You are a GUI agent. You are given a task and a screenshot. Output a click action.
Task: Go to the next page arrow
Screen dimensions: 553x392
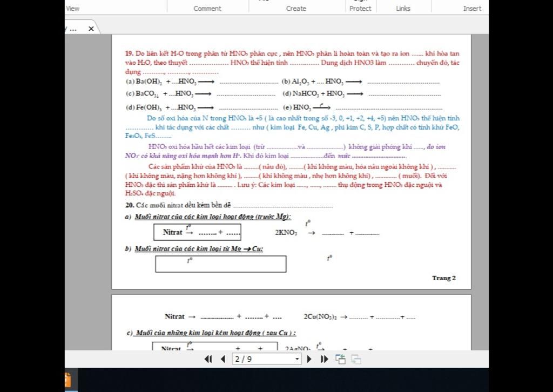click(309, 359)
